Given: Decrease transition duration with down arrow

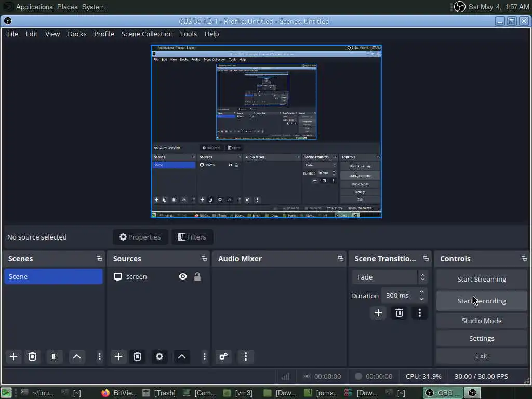Looking at the screenshot, I should click(x=421, y=299).
